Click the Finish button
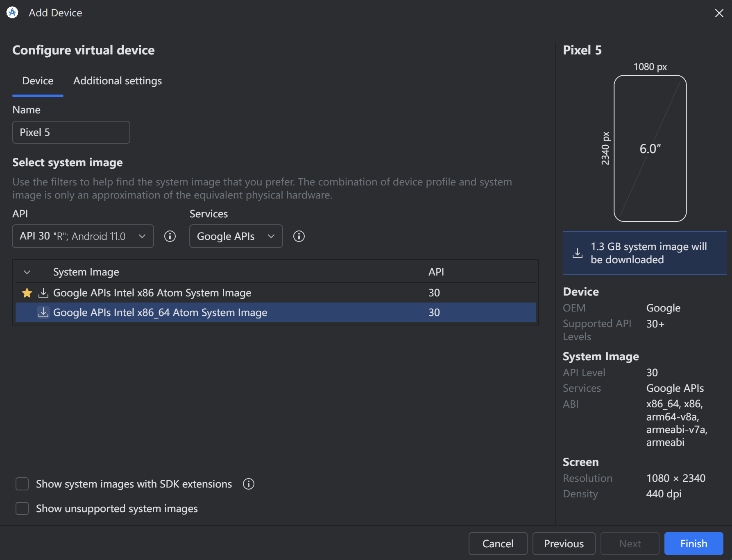 coord(693,544)
